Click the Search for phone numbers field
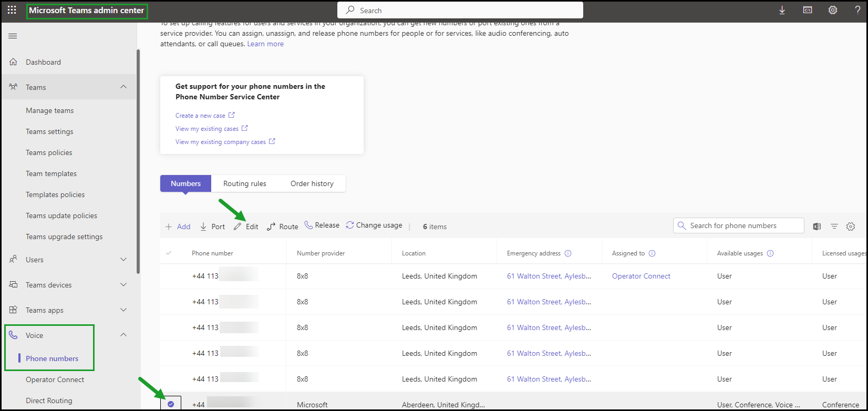 (x=739, y=225)
